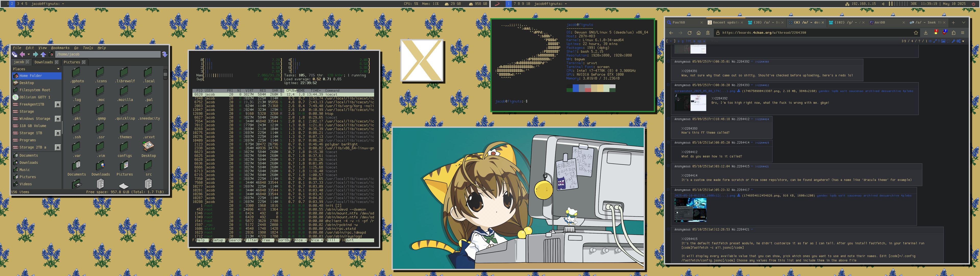Screen dimensions: 980x276
Task: Bookmark this page with the star icon
Action: click(916, 33)
